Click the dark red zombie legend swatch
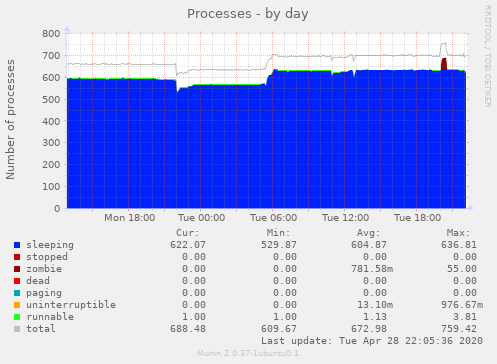The height and width of the screenshot is (364, 497). 17,269
